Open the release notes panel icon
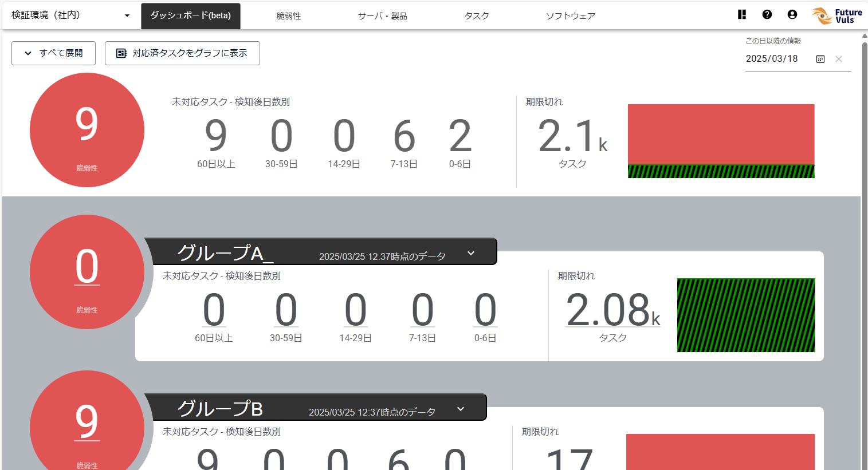Screen dimensions: 868x470 pyautogui.click(x=742, y=15)
